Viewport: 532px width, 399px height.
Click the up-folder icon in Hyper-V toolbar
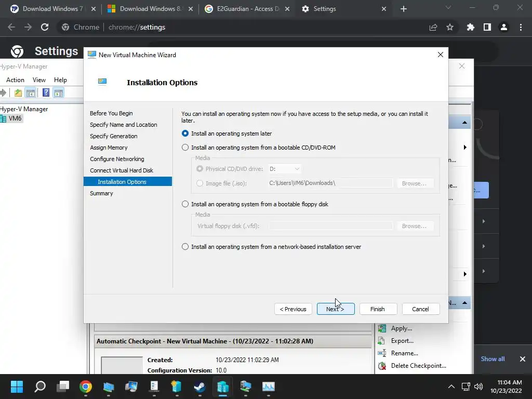[x=18, y=92]
